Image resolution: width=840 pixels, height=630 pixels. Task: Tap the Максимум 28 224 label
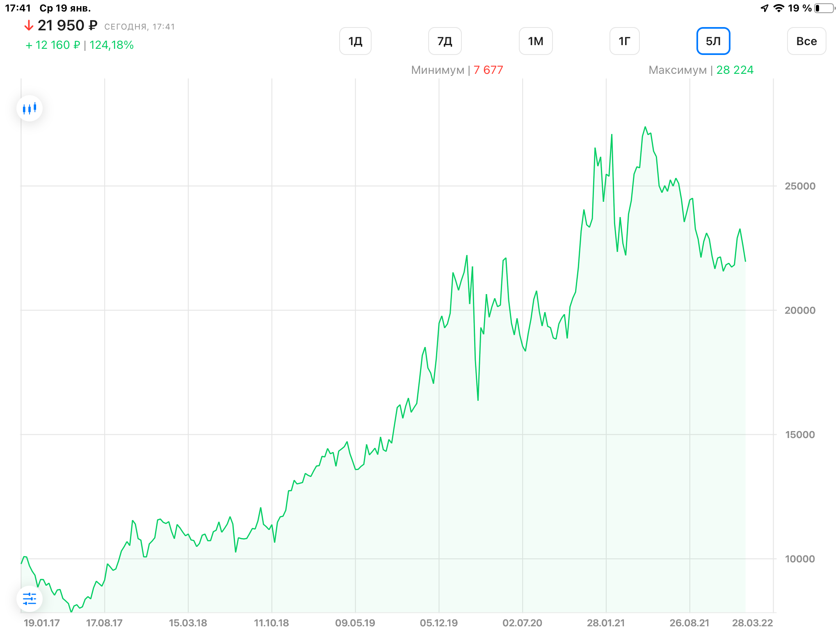point(701,70)
